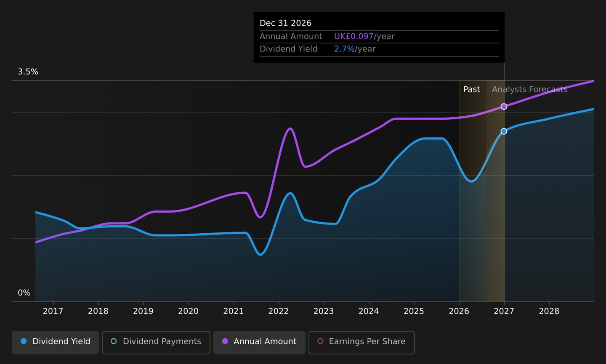The image size is (606, 364).
Task: Click the Analysts Forecasts label
Action: coord(529,90)
